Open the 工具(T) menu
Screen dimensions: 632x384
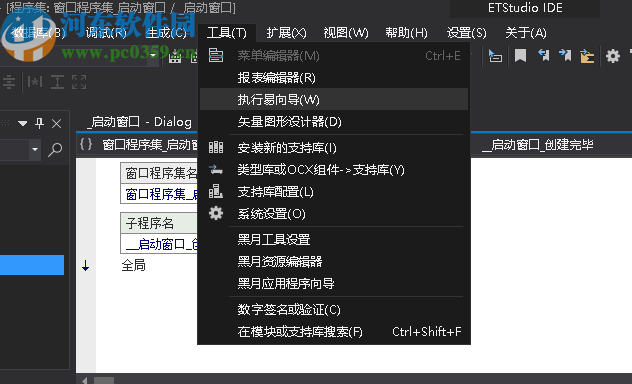click(227, 33)
